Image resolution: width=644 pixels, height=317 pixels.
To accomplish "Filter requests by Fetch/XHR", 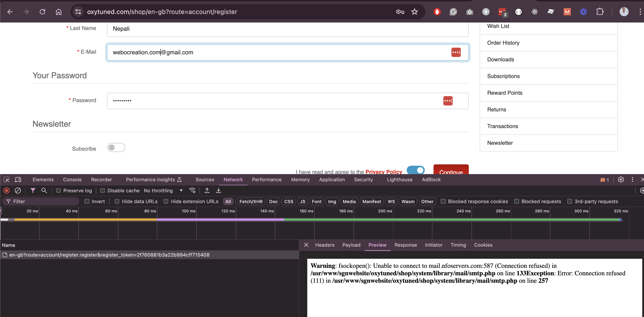I will (251, 201).
